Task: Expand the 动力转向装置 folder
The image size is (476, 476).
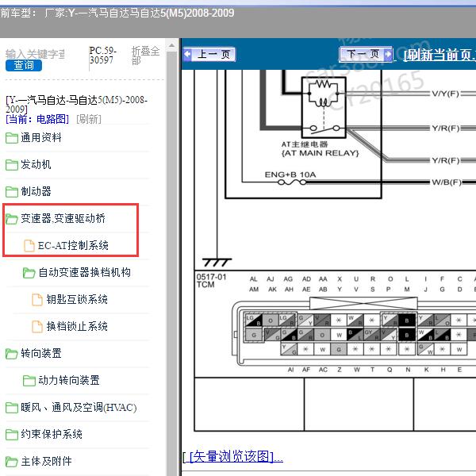Action: point(69,380)
